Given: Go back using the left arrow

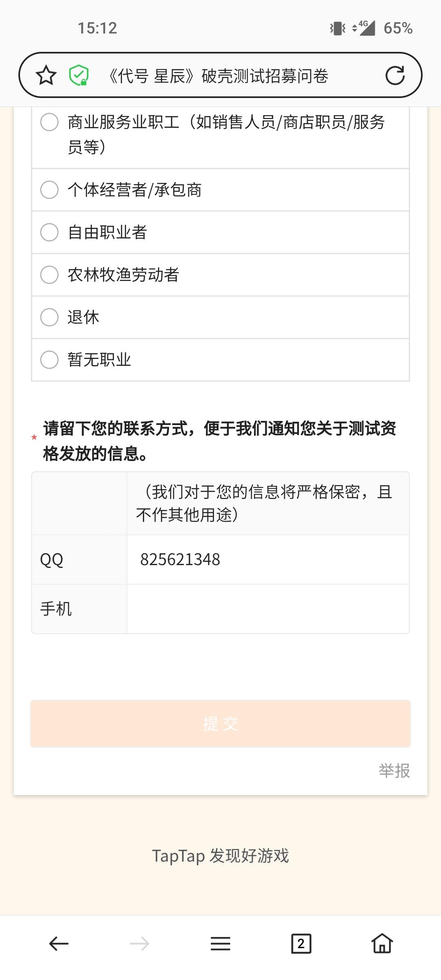Looking at the screenshot, I should coord(59,944).
